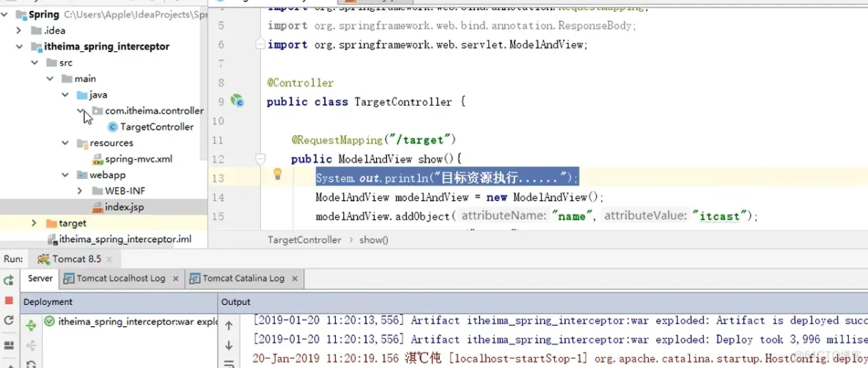The image size is (868, 368).
Task: Click the Spring bean gutter icon on line 9
Action: click(x=237, y=101)
